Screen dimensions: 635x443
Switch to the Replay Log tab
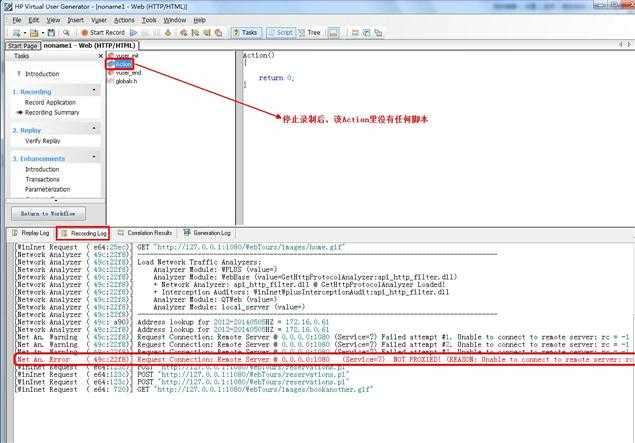pos(31,233)
